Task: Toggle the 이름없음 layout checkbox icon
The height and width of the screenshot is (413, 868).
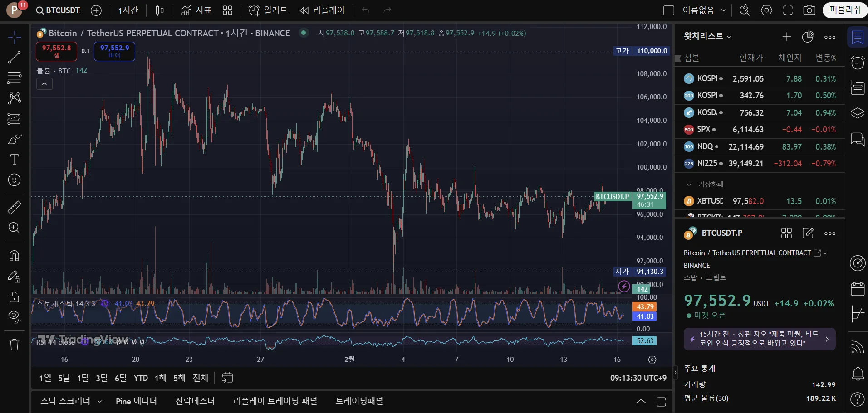Action: (669, 10)
